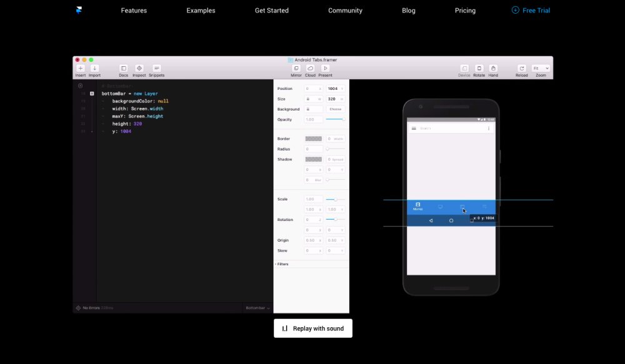Rotate the device preview
Image resolution: width=625 pixels, height=364 pixels.
479,69
